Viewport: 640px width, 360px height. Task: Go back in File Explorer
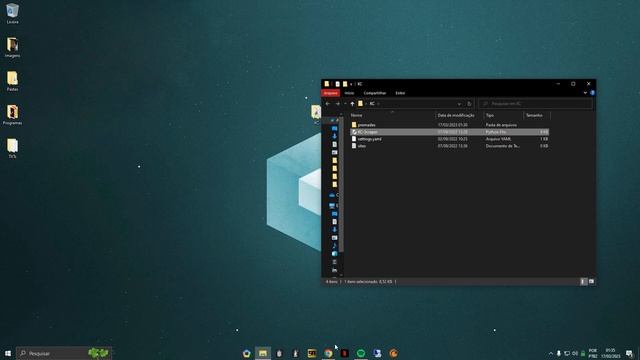click(x=328, y=104)
